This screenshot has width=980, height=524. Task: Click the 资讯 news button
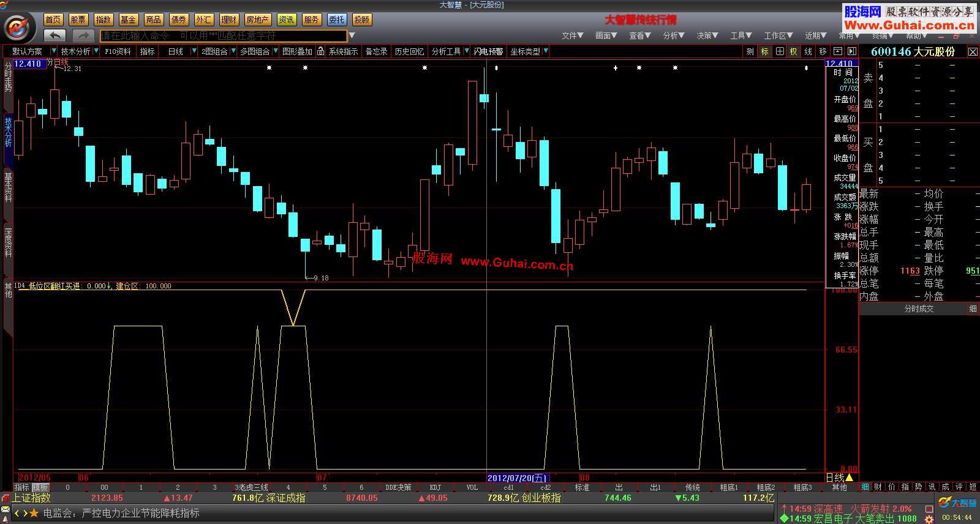pos(286,20)
